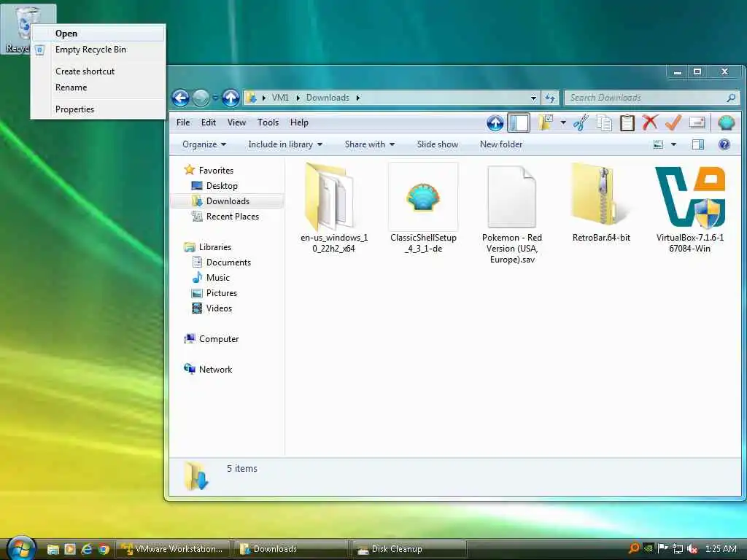Open the dropdown arrow next to folder options icon
Image resolution: width=747 pixels, height=560 pixels.
563,122
